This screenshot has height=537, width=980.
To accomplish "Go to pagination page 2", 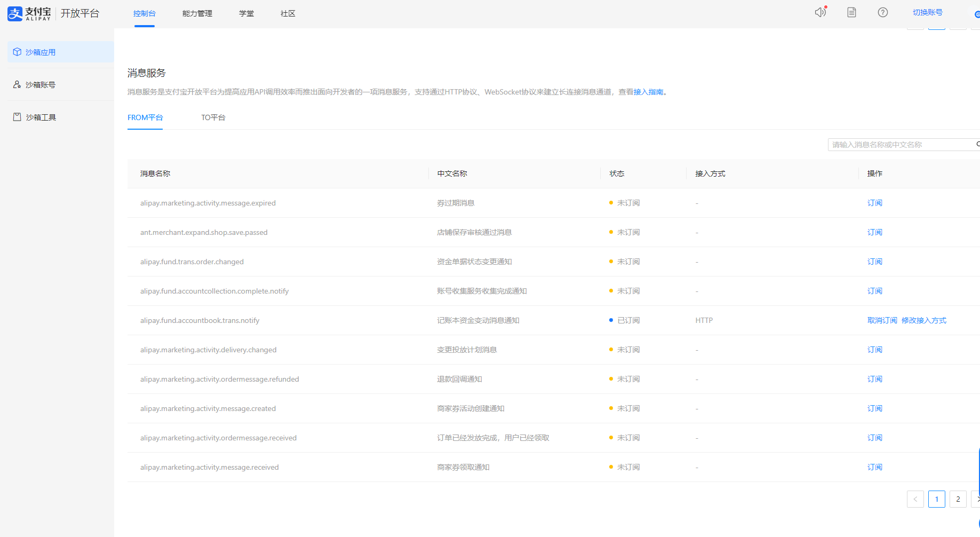I will point(958,499).
